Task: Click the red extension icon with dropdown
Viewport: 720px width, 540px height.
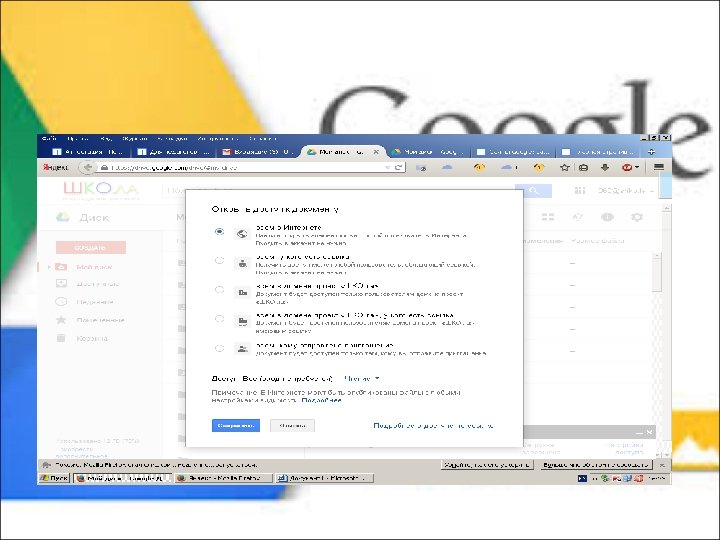Action: (x=630, y=168)
